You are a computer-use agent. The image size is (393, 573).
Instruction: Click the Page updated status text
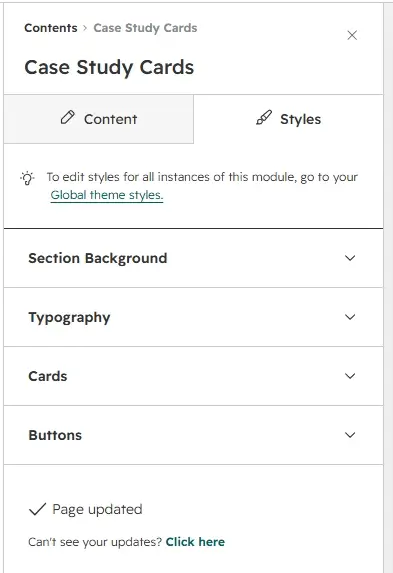(97, 509)
